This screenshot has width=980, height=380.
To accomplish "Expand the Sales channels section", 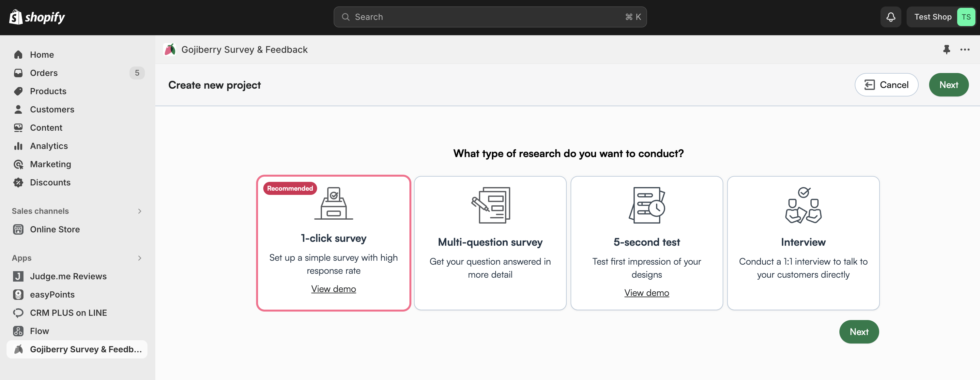I will point(140,211).
